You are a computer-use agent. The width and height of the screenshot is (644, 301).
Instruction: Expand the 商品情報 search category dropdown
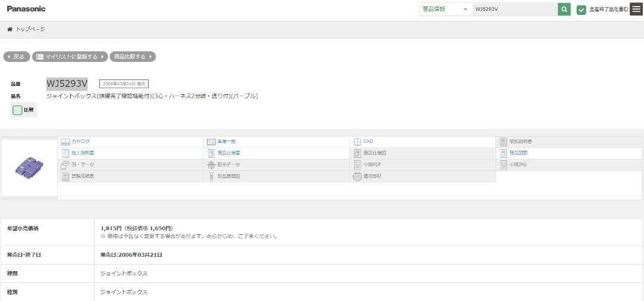coord(445,10)
